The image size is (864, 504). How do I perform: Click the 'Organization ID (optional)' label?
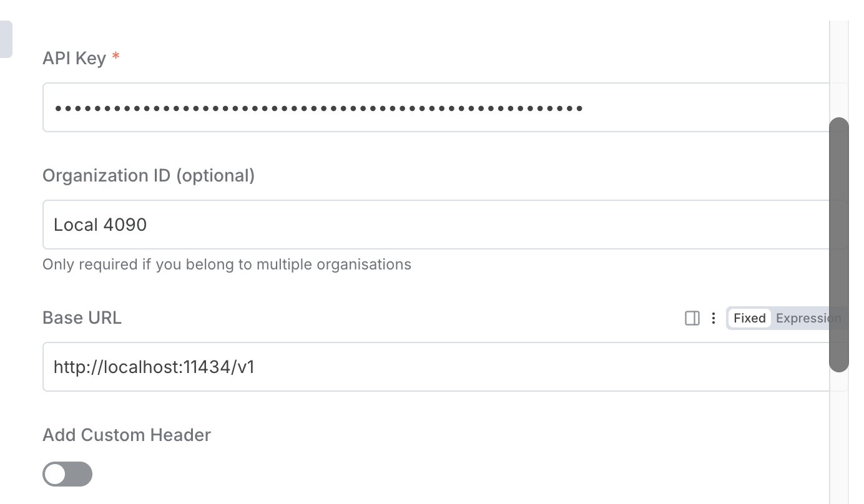pos(149,176)
